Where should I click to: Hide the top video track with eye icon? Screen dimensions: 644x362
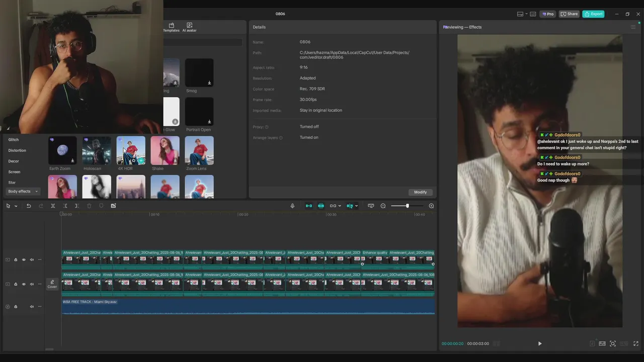(24, 260)
